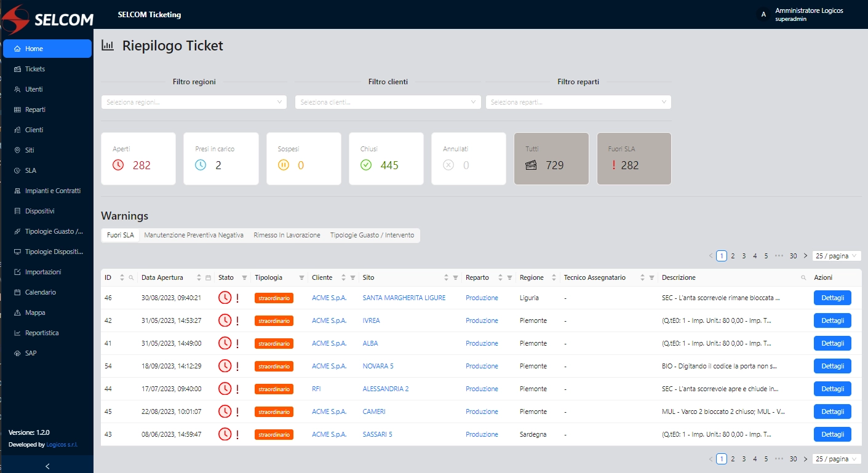Open the Seleziona reparti dropdown

pos(578,102)
